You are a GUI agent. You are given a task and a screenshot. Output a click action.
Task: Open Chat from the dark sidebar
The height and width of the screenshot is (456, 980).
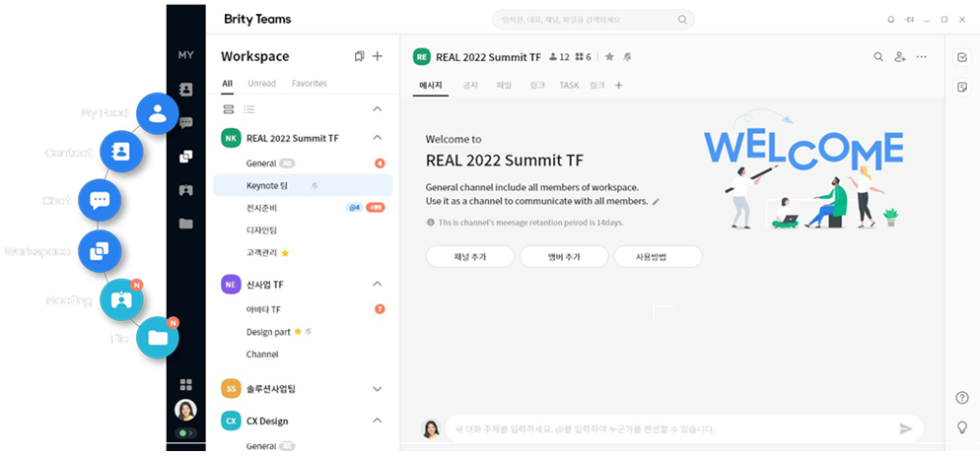(x=185, y=122)
